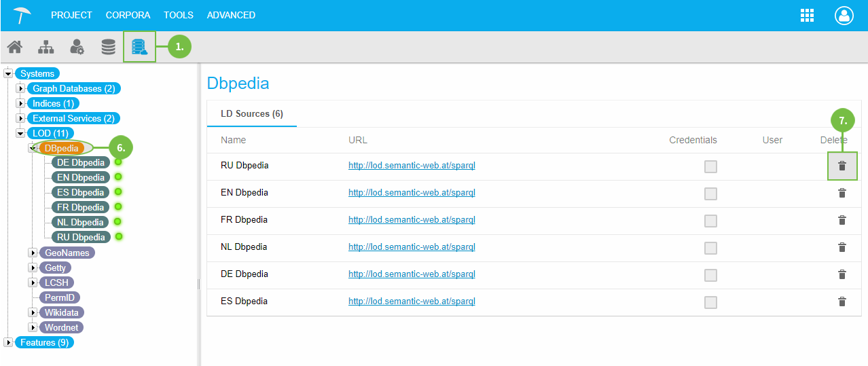Expand the Graph Databases tree node
Viewport: 868px width, 366px height.
(20, 89)
